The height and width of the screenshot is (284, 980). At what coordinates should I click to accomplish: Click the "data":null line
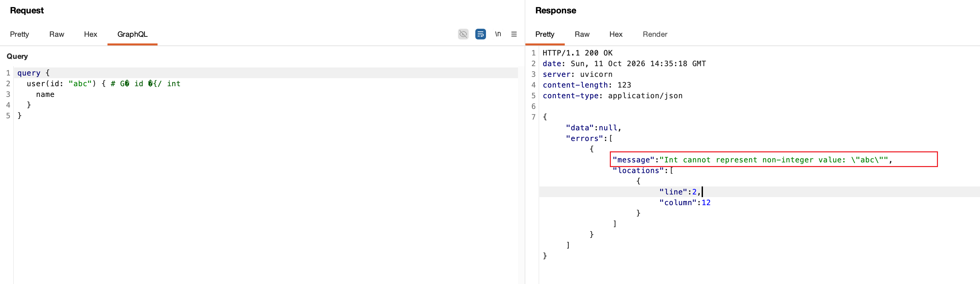(x=593, y=128)
